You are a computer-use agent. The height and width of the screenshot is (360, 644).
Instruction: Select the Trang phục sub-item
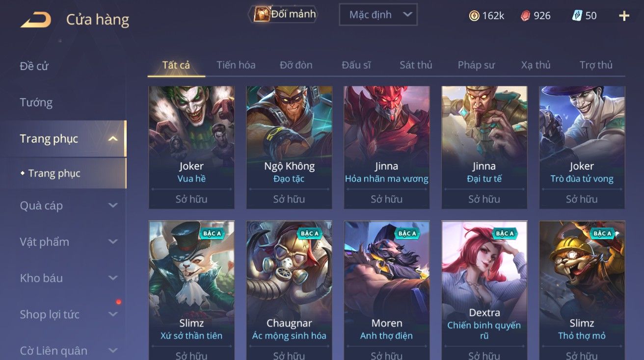(x=54, y=173)
